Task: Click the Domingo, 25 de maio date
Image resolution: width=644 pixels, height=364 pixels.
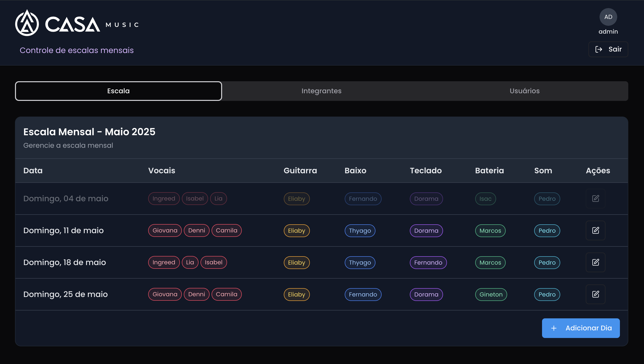Action: (66, 294)
